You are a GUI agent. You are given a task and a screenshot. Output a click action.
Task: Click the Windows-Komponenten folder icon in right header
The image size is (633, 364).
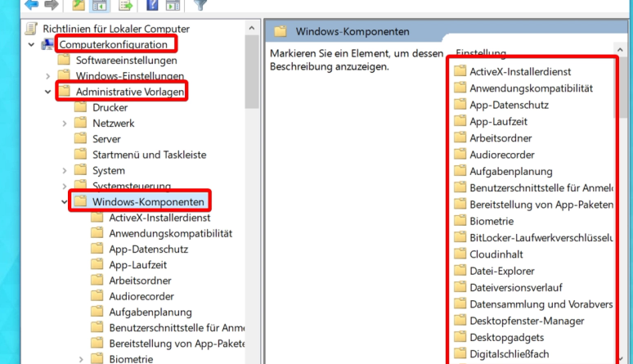click(281, 31)
